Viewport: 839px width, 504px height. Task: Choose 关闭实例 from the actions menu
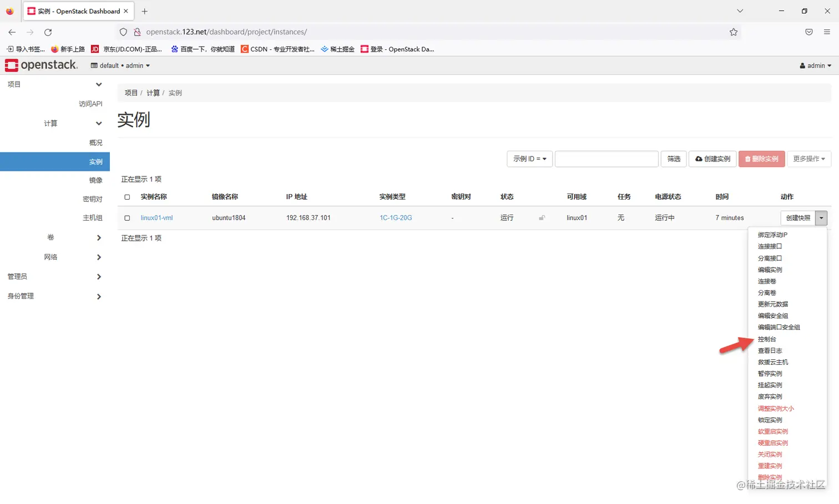770,455
